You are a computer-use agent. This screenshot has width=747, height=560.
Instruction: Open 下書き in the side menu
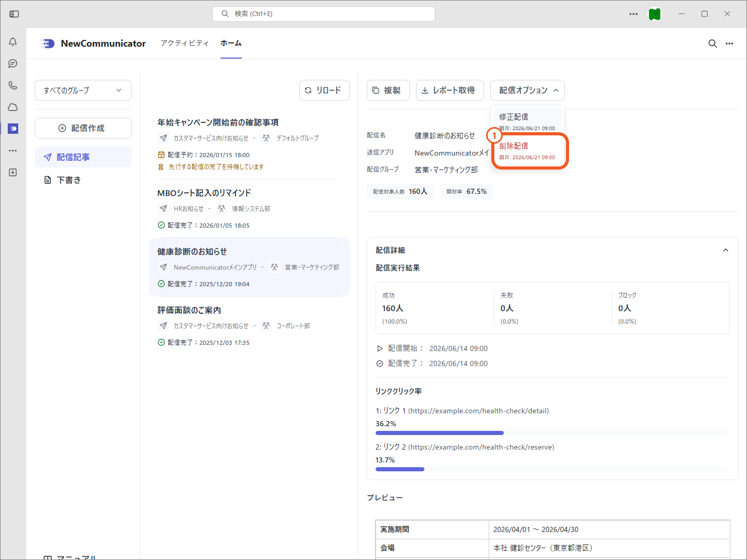pos(83,180)
